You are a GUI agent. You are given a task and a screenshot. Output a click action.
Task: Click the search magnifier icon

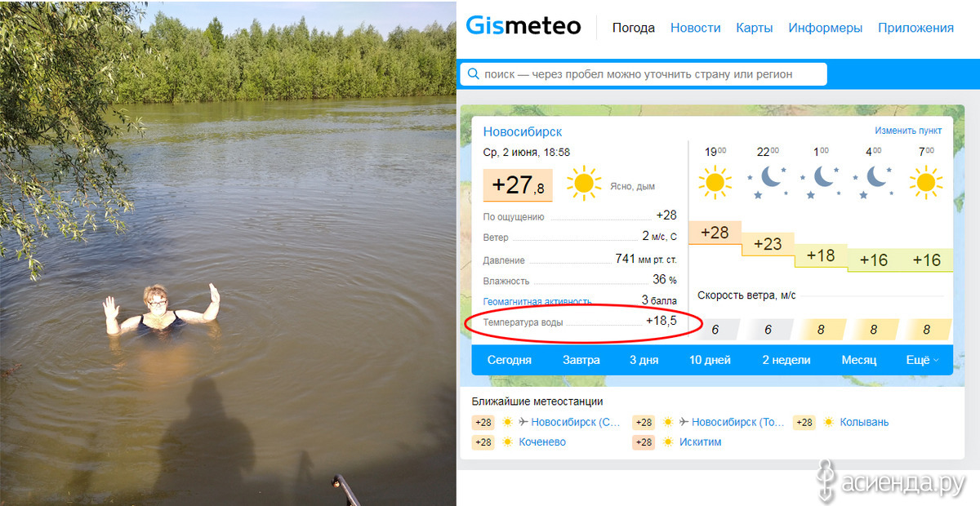(x=473, y=74)
